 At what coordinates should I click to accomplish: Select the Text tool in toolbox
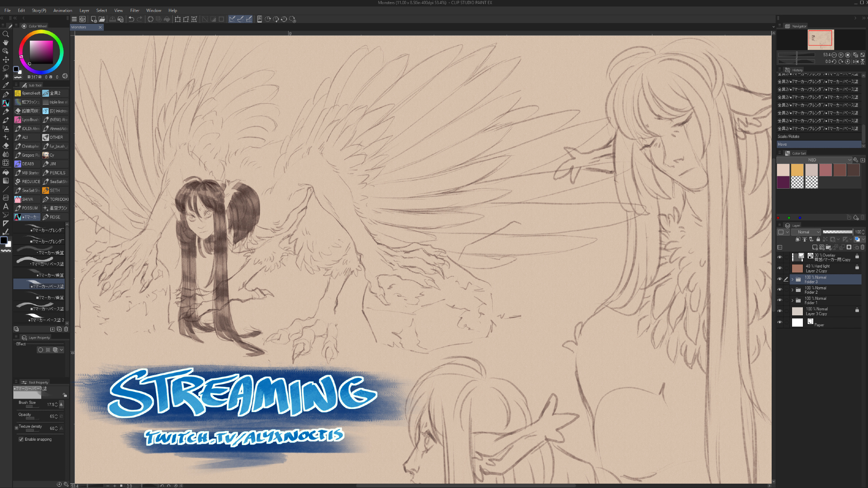(x=6, y=206)
